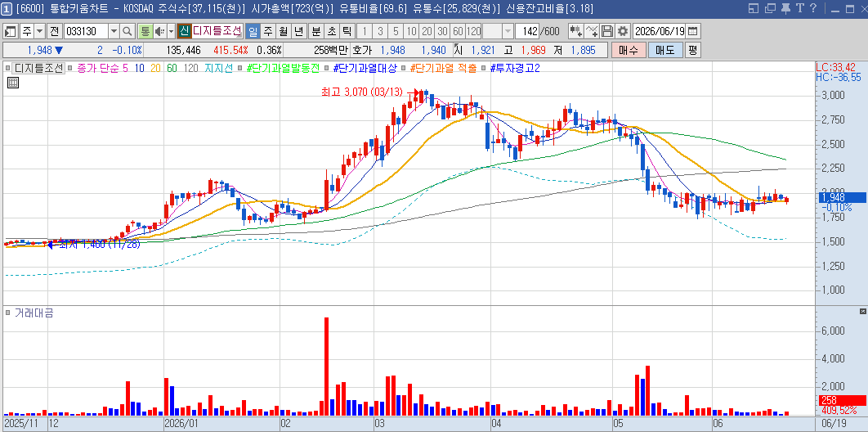Open the 주 market type dropdown arrow

(x=40, y=31)
